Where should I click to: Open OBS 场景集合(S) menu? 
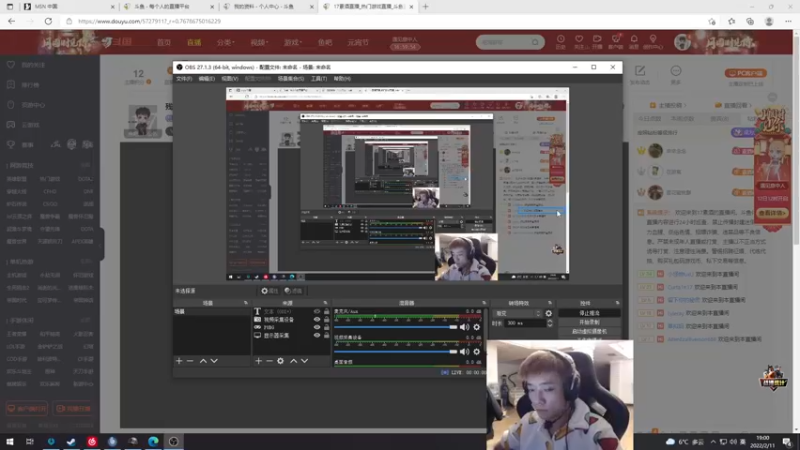[291, 79]
